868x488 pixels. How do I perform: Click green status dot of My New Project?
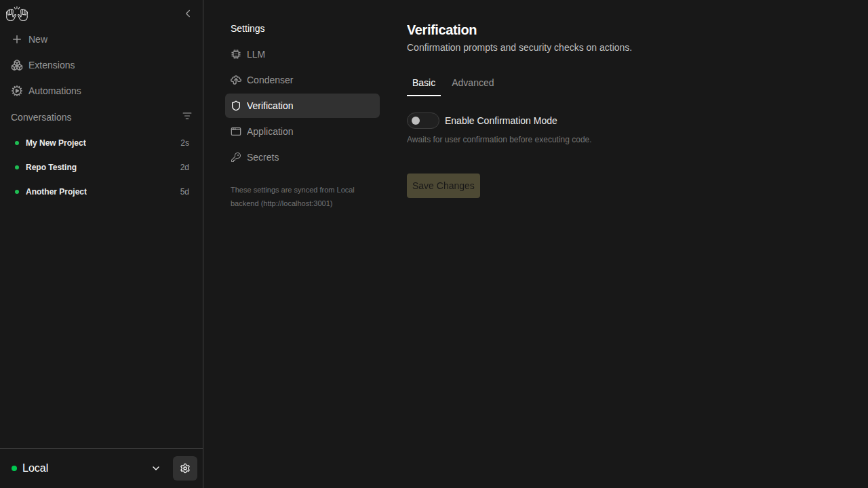click(x=17, y=143)
